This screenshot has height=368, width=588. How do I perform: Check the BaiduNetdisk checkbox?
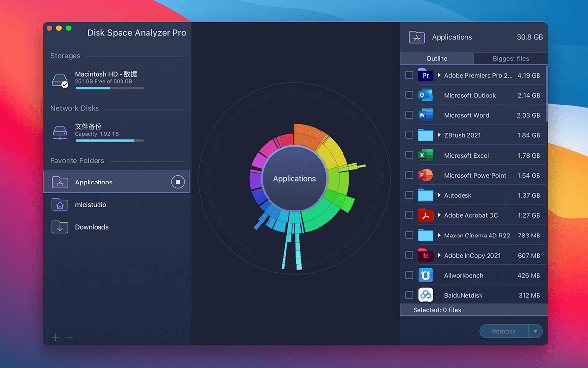click(x=409, y=295)
